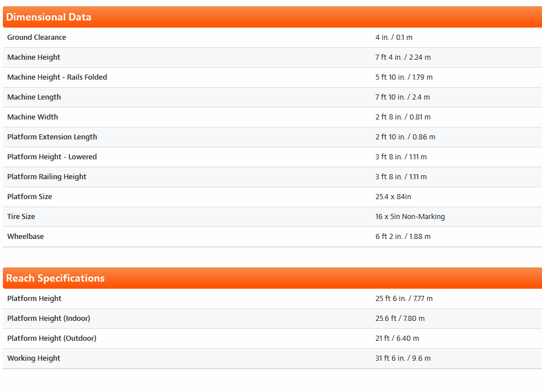Image resolution: width=542 pixels, height=392 pixels.
Task: Click the Platform Height (Indoor) label
Action: click(48, 319)
